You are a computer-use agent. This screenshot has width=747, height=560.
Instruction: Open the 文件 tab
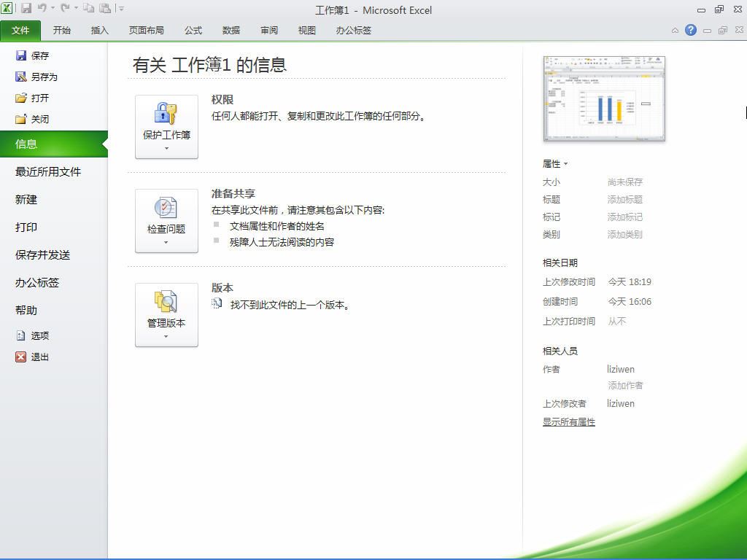click(20, 31)
